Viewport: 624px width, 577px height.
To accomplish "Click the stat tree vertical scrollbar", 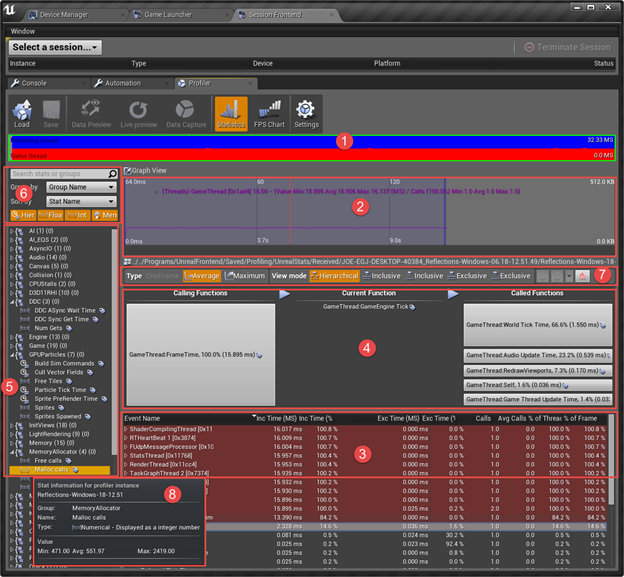I will click(115, 342).
